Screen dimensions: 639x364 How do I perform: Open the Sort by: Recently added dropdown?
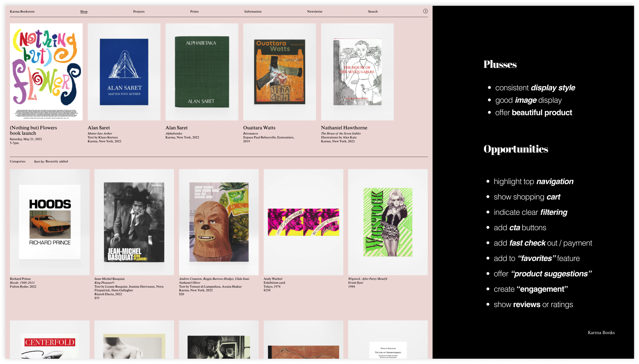pyautogui.click(x=51, y=161)
